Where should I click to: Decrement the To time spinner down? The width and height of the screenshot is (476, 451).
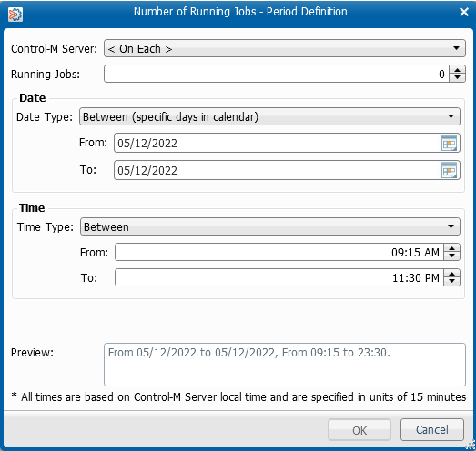click(451, 282)
